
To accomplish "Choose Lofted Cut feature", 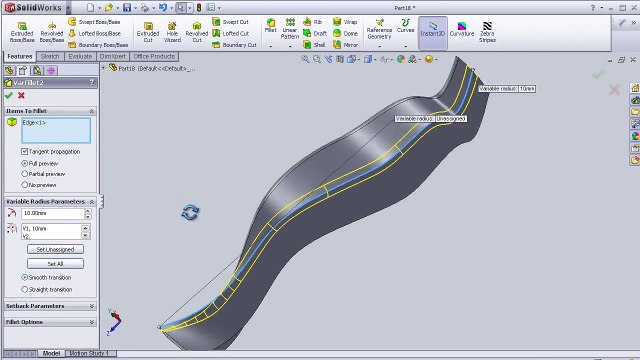I will 231,33.
